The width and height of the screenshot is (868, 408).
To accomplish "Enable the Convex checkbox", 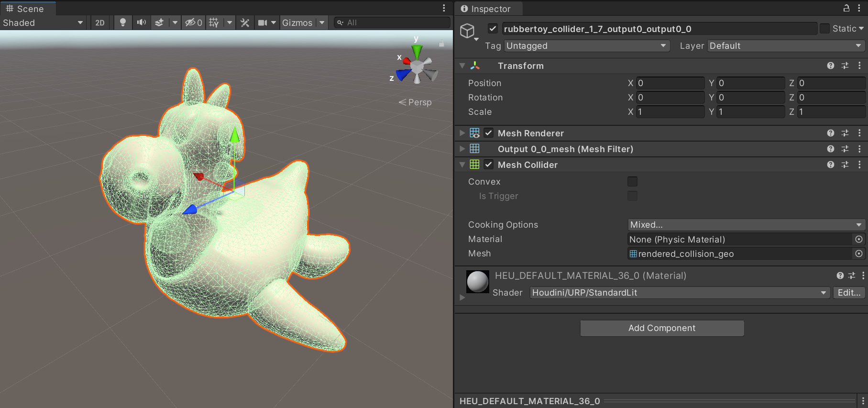I will tap(632, 182).
